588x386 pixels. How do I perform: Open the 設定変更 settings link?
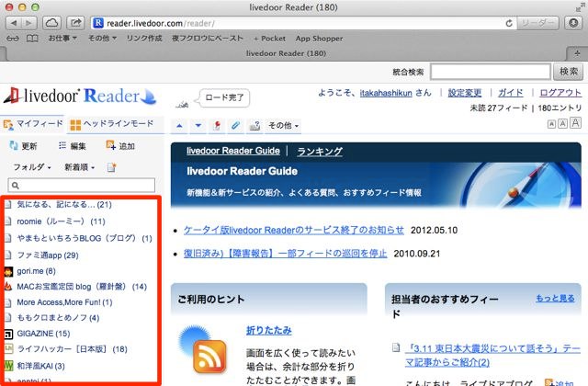(465, 93)
